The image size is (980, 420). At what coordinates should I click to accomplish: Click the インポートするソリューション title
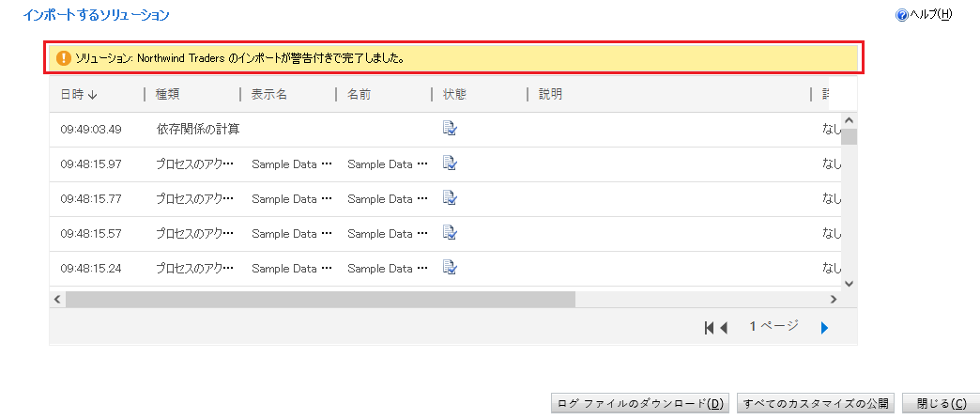pyautogui.click(x=97, y=15)
